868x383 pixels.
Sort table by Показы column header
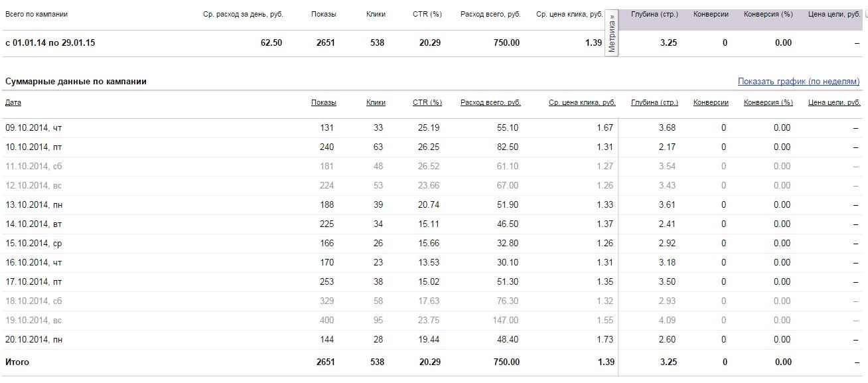pyautogui.click(x=323, y=103)
